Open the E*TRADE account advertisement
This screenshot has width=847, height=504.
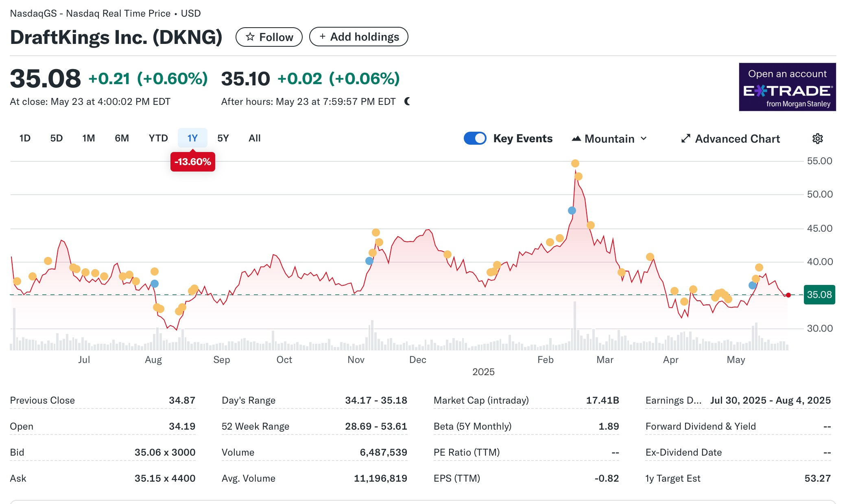click(787, 87)
